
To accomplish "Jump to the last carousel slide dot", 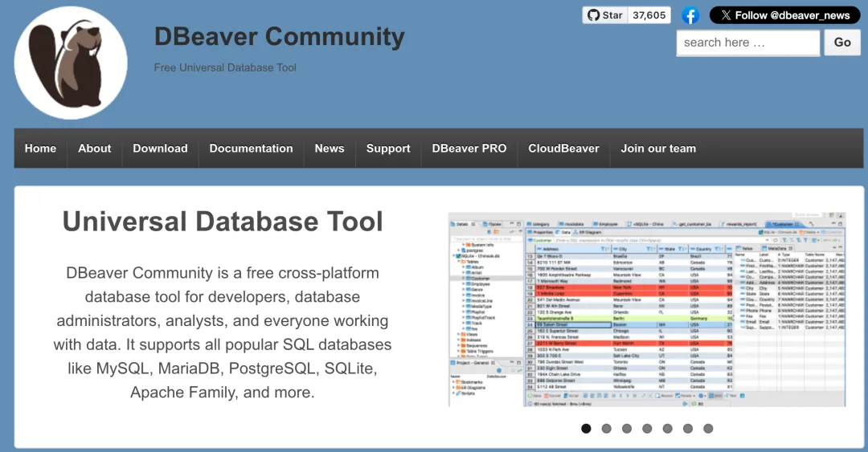I will 708,429.
